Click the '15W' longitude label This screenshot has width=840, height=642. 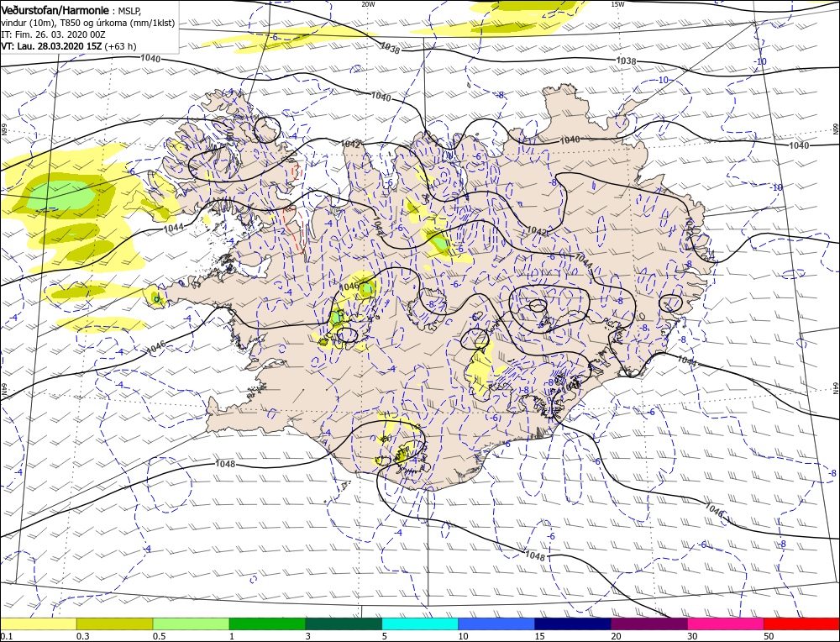617,4
